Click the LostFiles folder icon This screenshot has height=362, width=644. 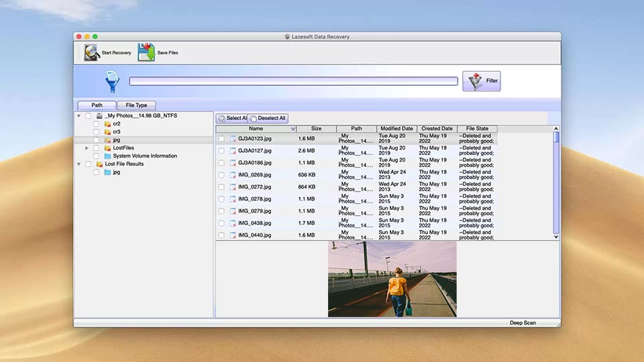point(107,148)
